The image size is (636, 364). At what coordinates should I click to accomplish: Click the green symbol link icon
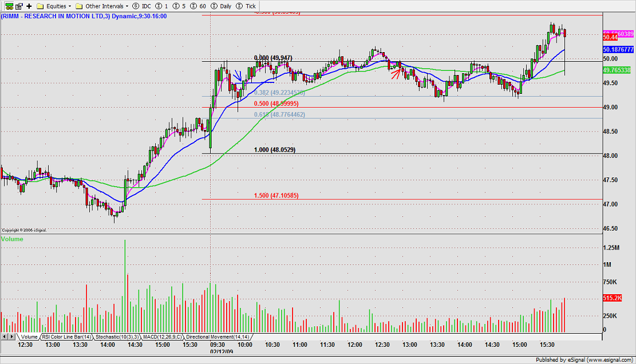point(9,6)
